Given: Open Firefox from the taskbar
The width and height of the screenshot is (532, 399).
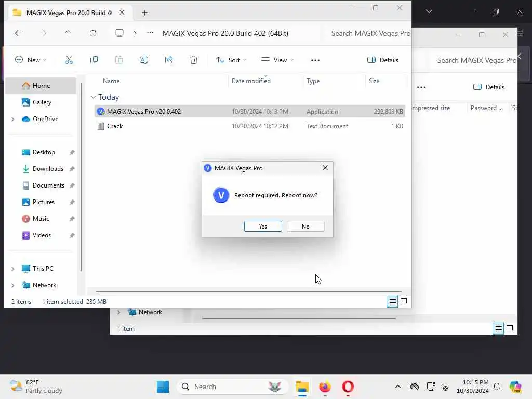Looking at the screenshot, I should point(325,387).
